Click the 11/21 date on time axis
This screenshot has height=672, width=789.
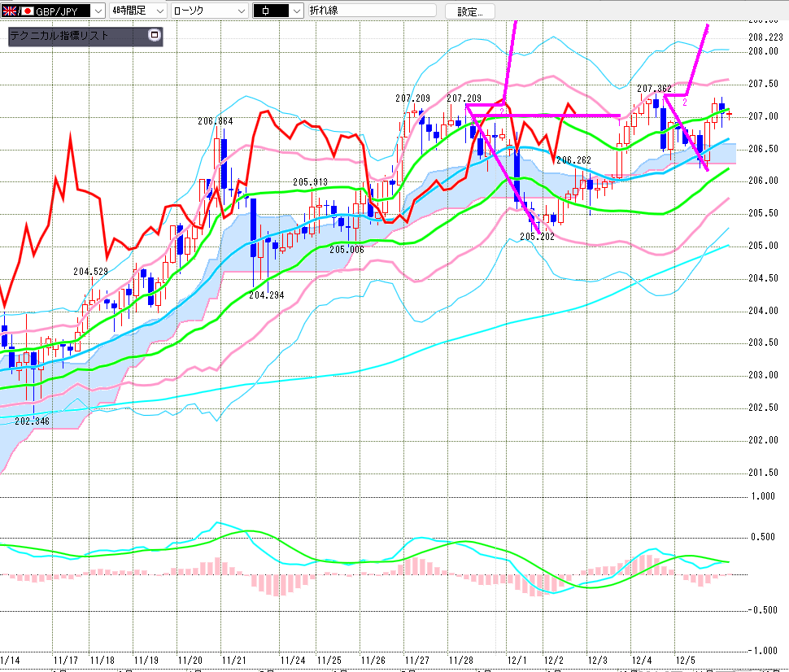234,660
